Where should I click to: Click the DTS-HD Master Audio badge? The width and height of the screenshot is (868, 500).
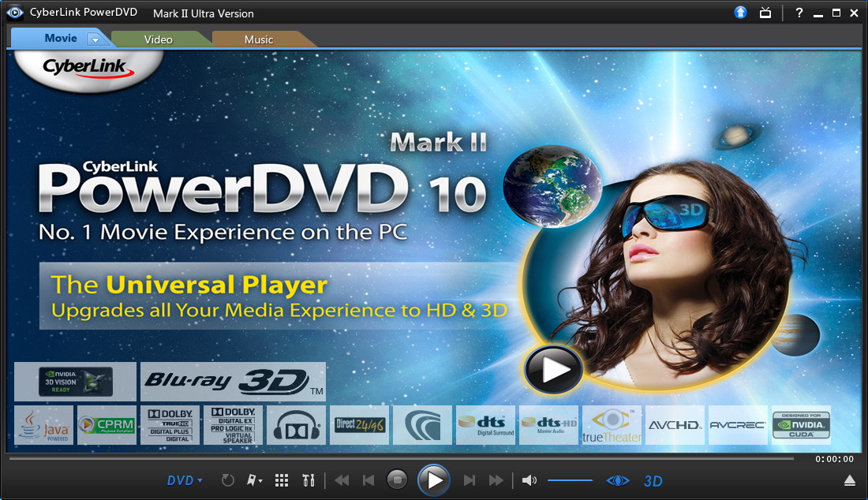548,425
